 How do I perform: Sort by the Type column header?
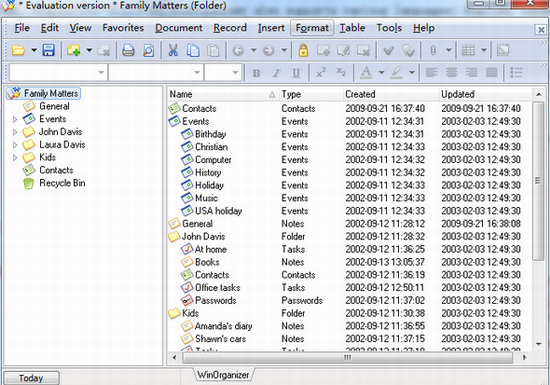coord(310,94)
